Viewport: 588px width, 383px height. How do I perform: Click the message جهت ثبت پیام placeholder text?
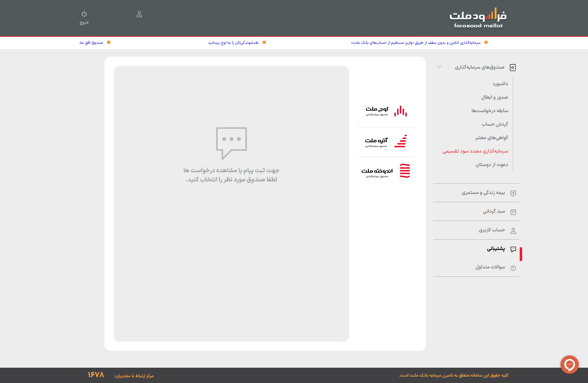[231, 175]
